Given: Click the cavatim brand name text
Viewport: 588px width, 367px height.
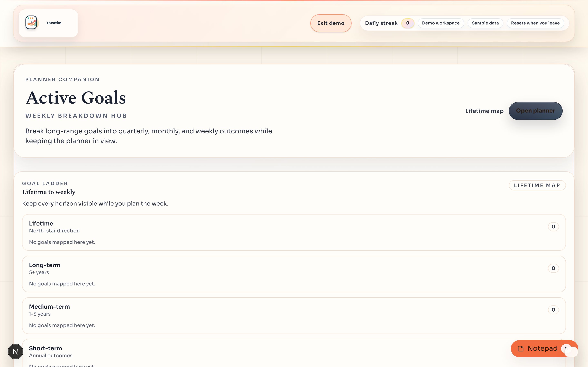Looking at the screenshot, I should pyautogui.click(x=54, y=23).
